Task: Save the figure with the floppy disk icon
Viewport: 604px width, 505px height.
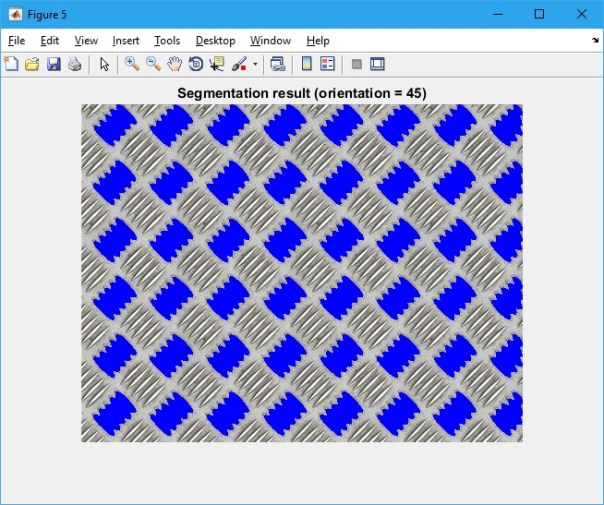Action: click(54, 65)
